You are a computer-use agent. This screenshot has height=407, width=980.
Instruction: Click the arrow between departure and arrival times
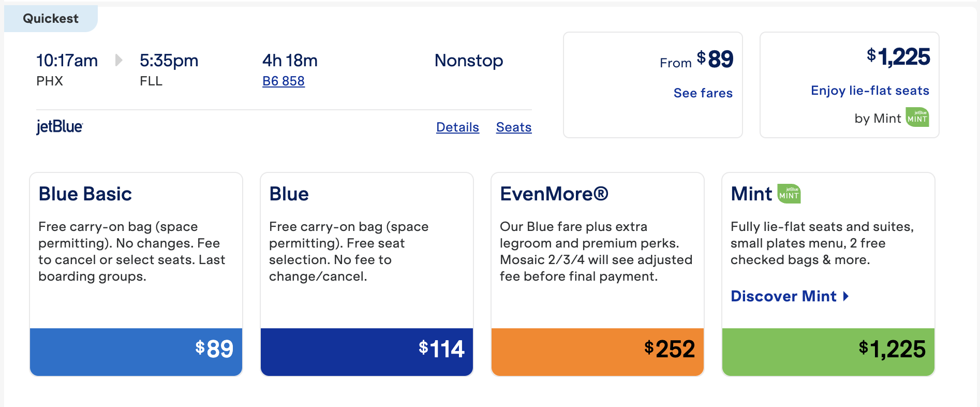pyautogui.click(x=120, y=60)
